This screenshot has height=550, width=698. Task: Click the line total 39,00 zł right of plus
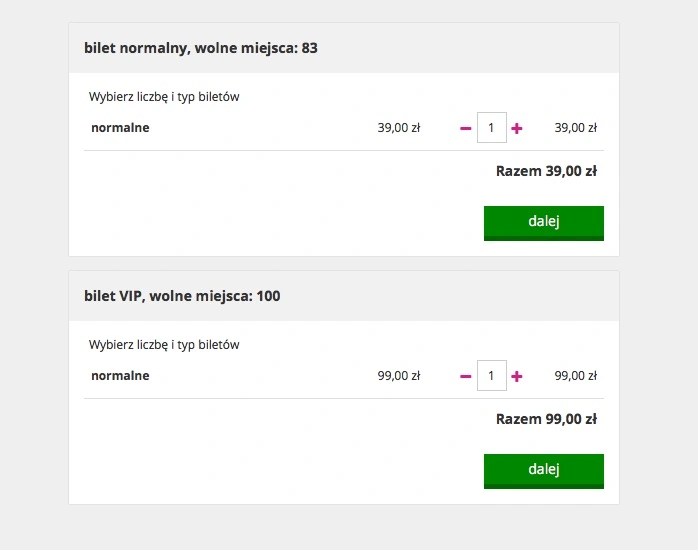point(576,128)
